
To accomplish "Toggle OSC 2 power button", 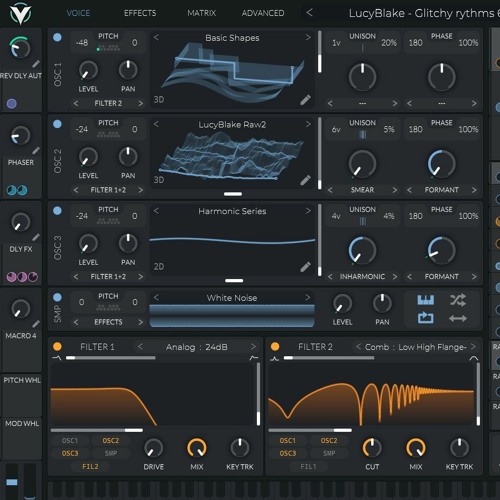I will pos(57,124).
